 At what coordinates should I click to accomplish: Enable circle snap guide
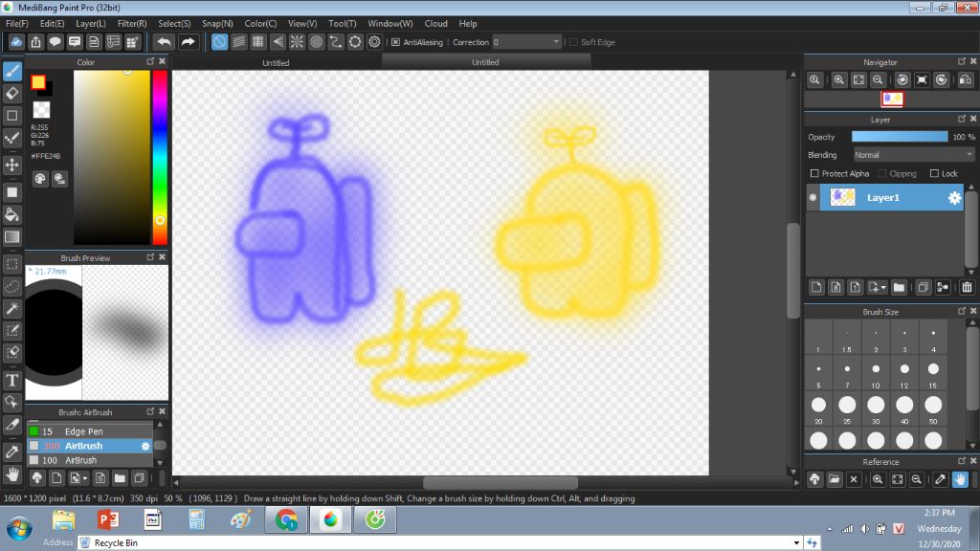[316, 42]
